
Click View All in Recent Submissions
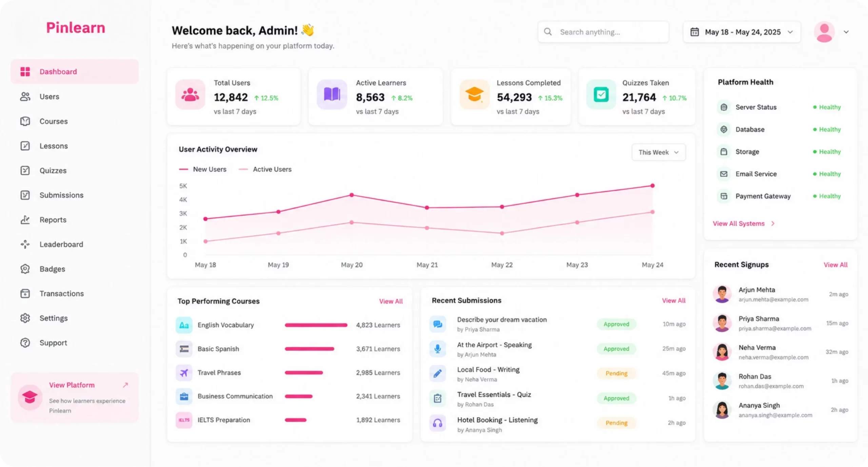[673, 301]
